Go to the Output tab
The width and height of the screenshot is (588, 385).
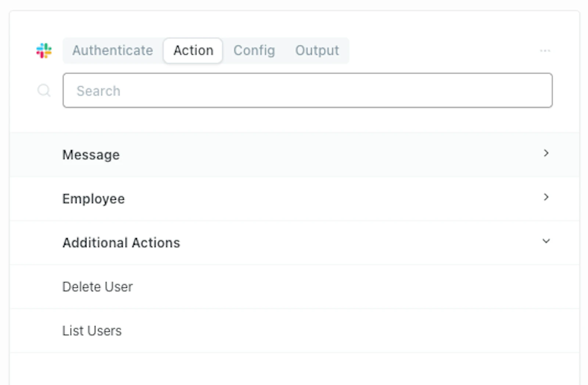click(x=317, y=50)
